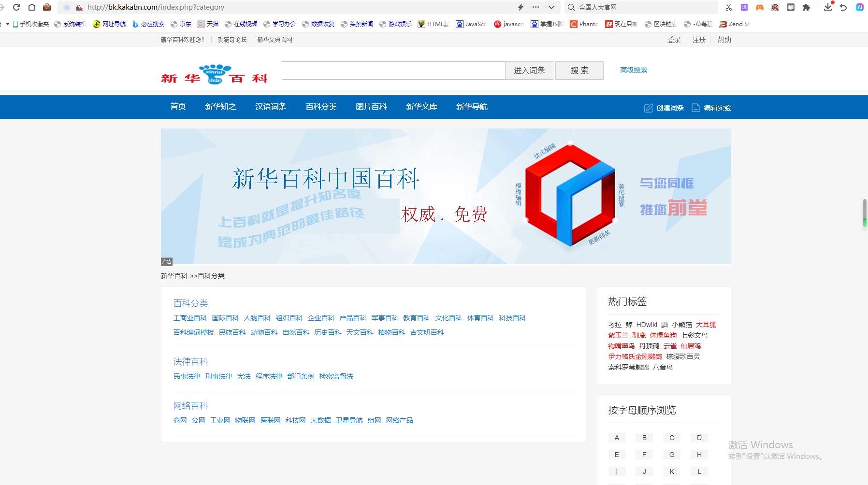Open the 爱葩奇论坛 link
Image resolution: width=868 pixels, height=485 pixels.
coord(232,40)
